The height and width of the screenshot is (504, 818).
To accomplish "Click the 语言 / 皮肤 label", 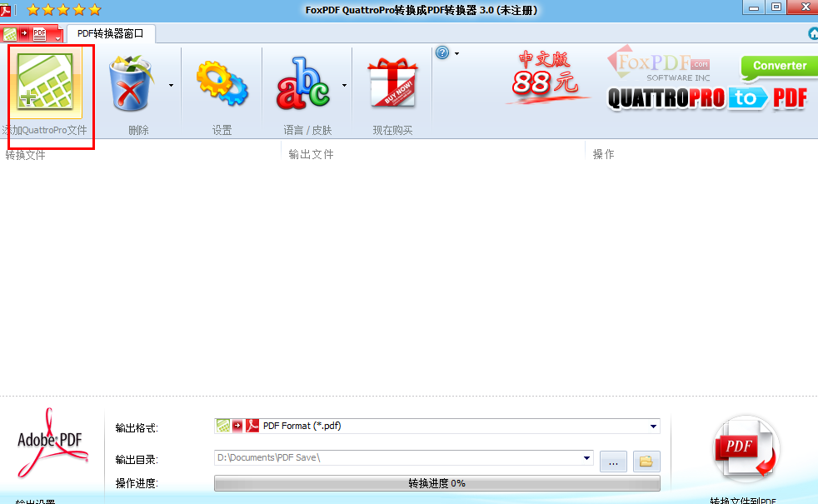I will 307,131.
